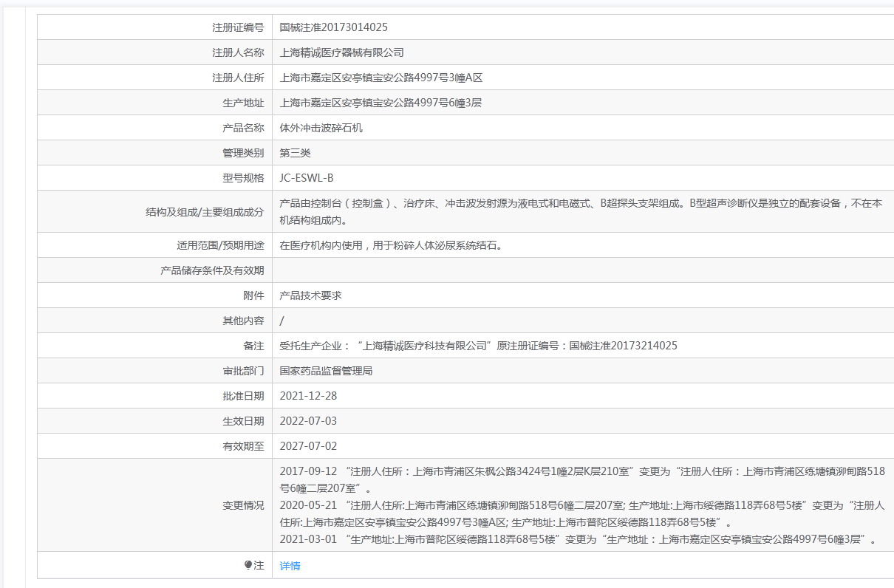Click approval department 国家药品监督管理局
894x588 pixels.
pos(326,371)
